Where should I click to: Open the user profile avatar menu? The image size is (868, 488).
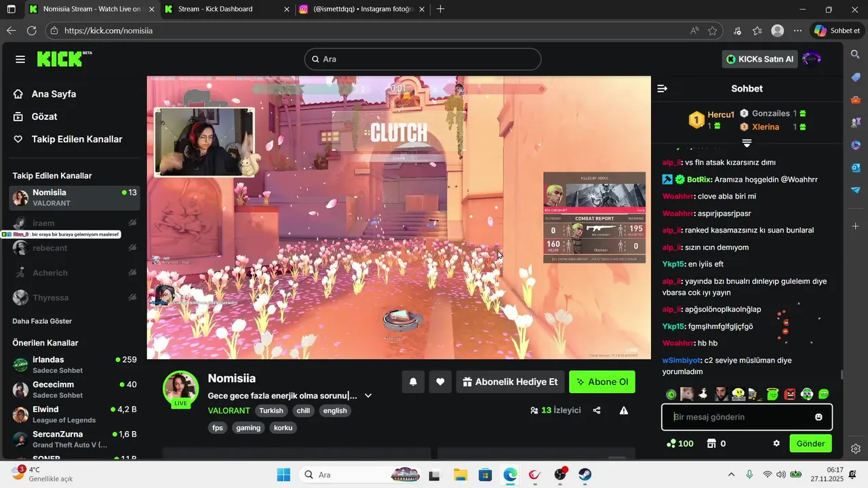[812, 59]
